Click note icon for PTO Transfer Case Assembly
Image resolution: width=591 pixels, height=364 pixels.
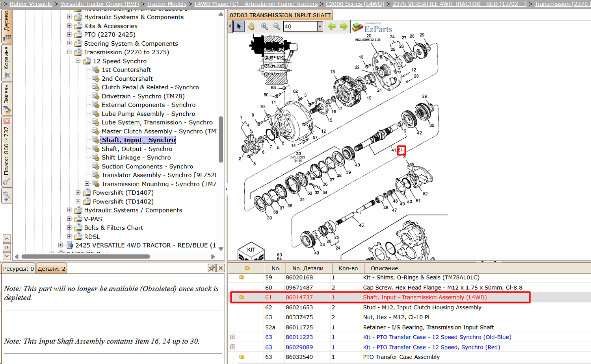coord(242,357)
